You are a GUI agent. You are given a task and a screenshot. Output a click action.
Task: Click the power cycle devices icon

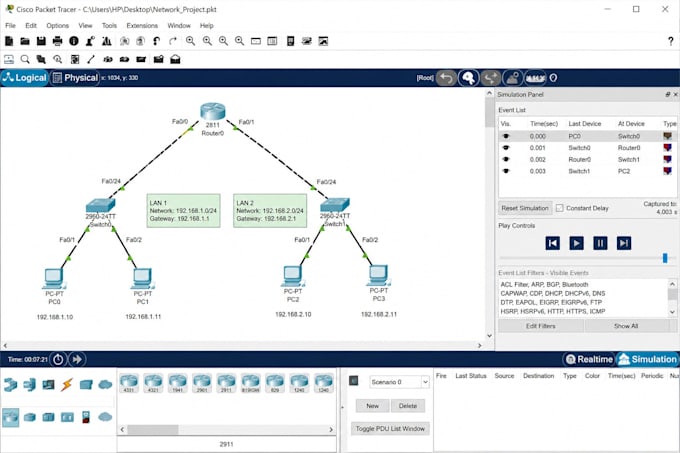point(58,359)
